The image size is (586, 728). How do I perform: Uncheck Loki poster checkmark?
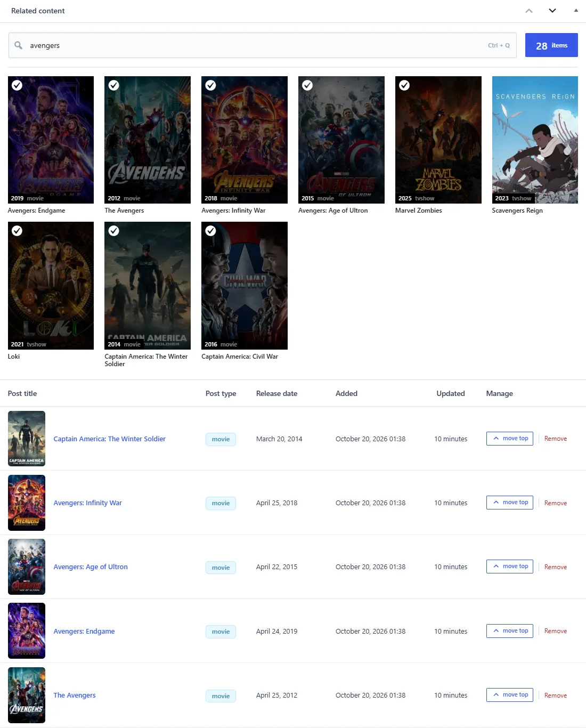17,231
